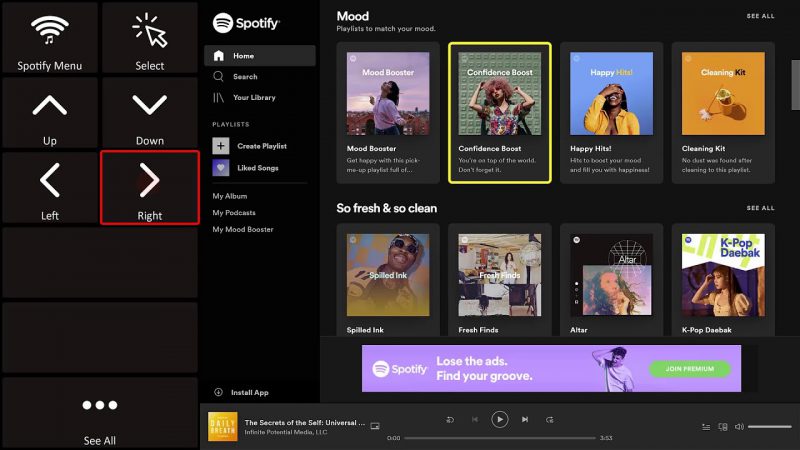This screenshot has height=450, width=800.
Task: Go to the previous track
Action: click(x=474, y=419)
